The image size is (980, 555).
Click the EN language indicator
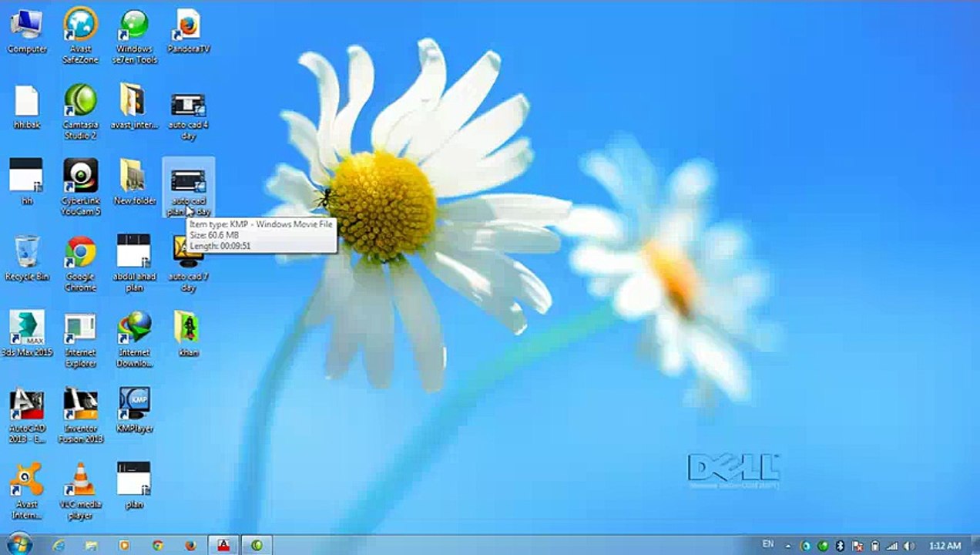[768, 545]
